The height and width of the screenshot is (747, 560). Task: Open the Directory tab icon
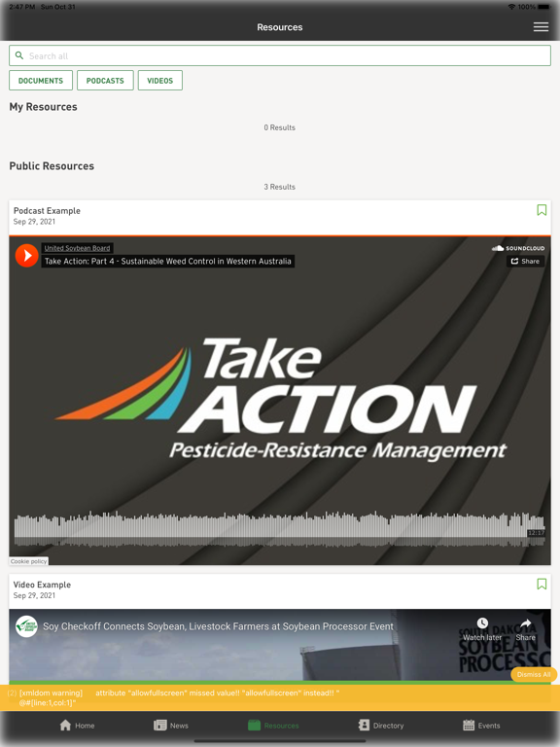coord(364,725)
